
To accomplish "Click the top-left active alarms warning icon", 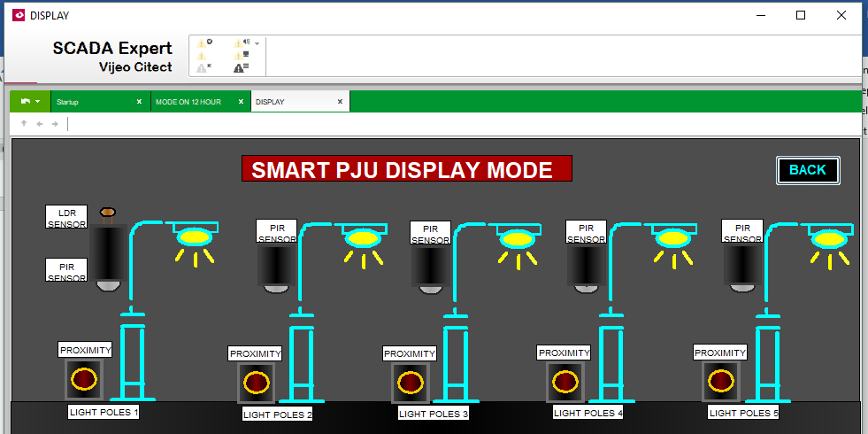I will (204, 43).
